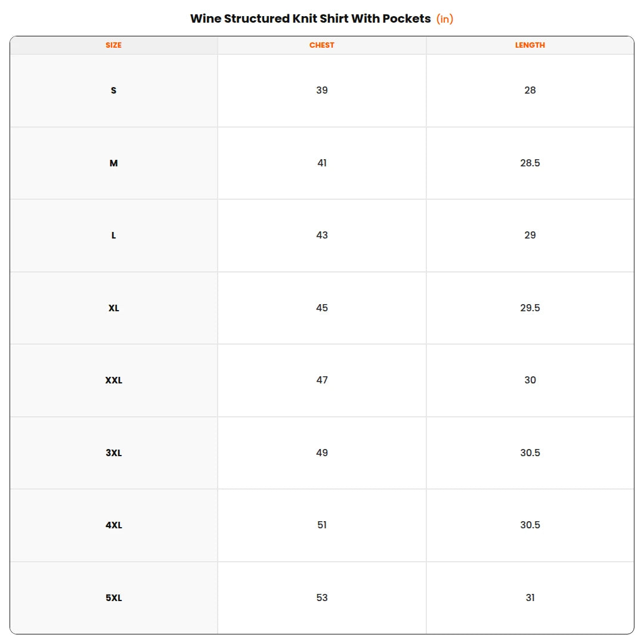Click chest value 45 for size XL
Screen dimensions: 644x644
321,308
